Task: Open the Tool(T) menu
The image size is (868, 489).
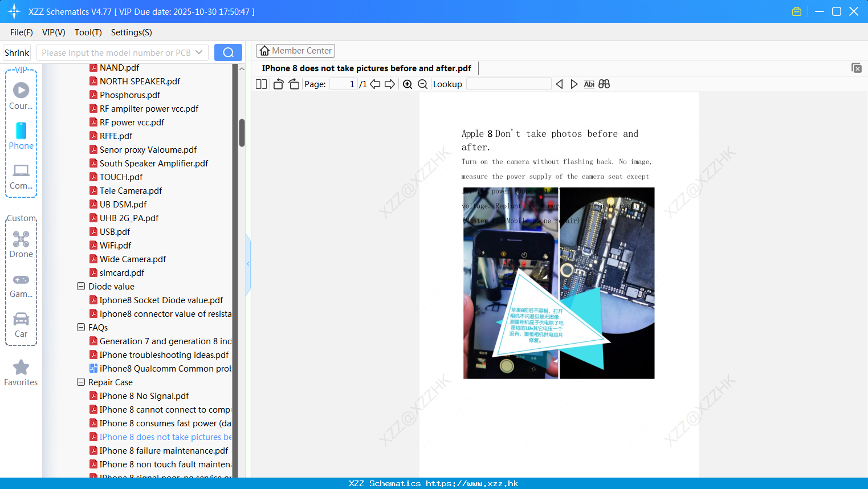Action: click(x=88, y=32)
